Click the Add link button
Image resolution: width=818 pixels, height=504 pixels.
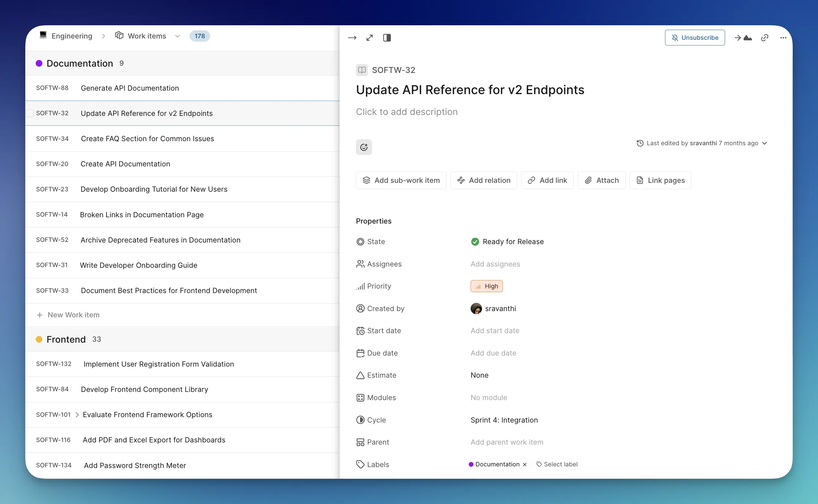click(x=547, y=180)
